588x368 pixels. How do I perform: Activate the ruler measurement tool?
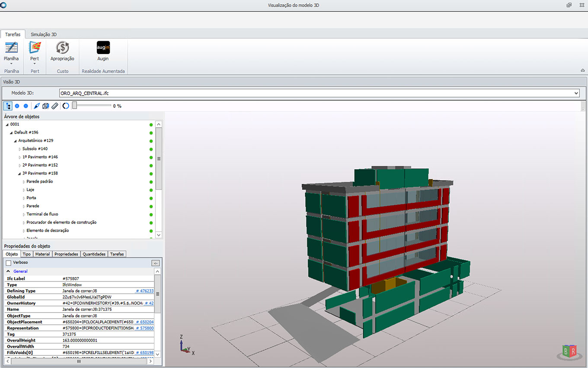[x=55, y=106]
